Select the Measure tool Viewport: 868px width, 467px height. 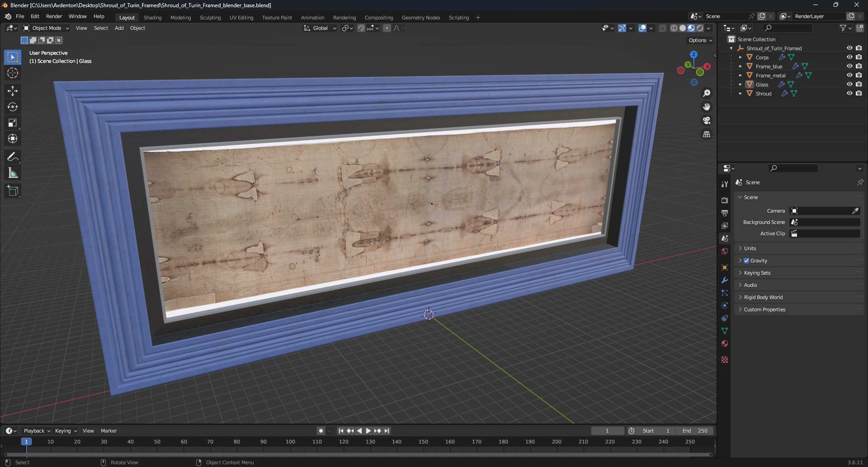[13, 173]
